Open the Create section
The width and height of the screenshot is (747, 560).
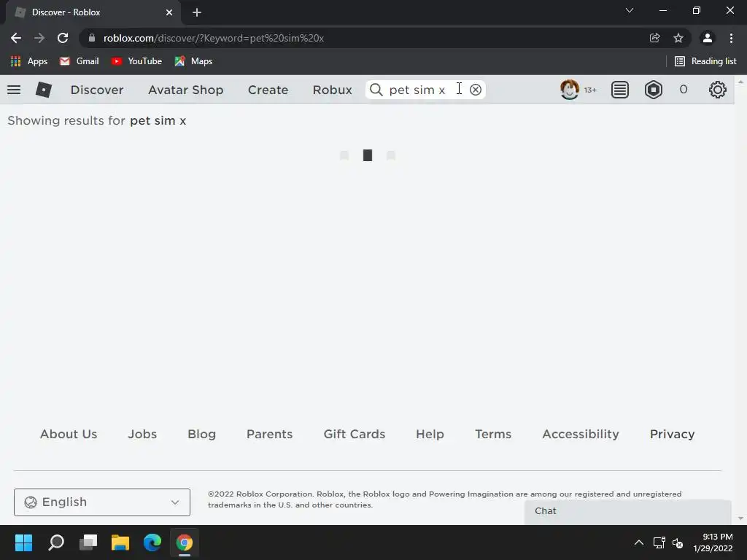pyautogui.click(x=268, y=90)
